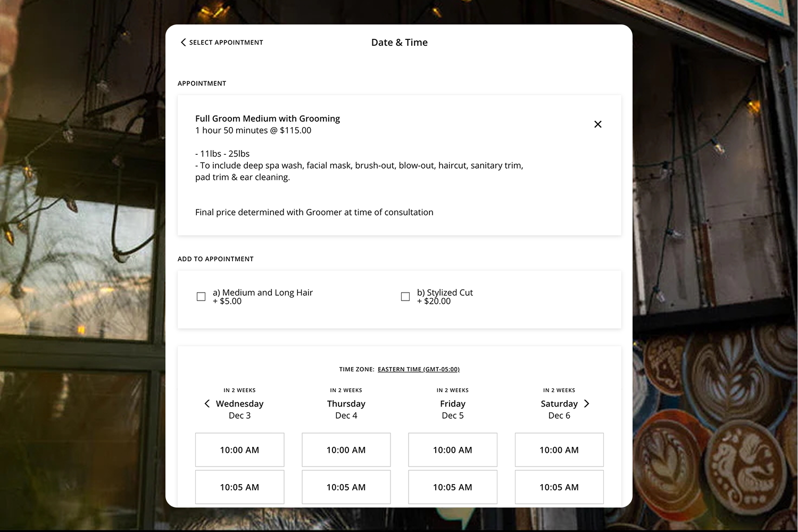Click the Saturday Dec 6 column header
Screen dimensions: 798x532
(559, 409)
